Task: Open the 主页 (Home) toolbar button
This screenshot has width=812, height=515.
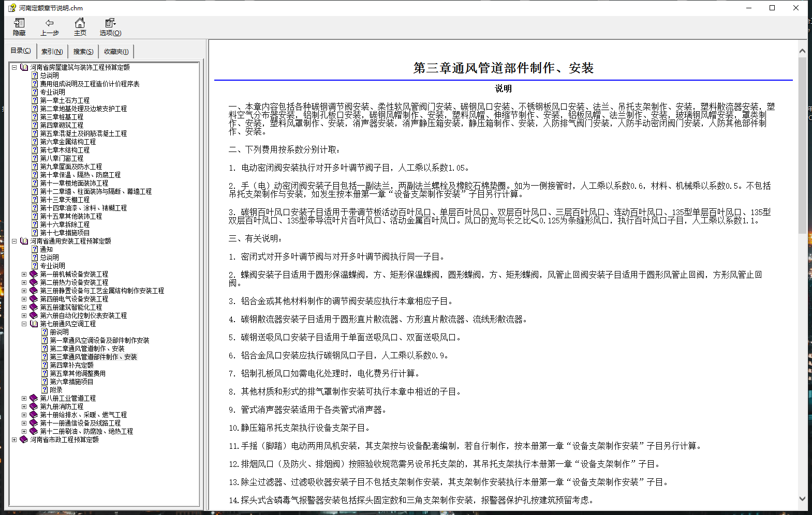Action: [x=80, y=27]
